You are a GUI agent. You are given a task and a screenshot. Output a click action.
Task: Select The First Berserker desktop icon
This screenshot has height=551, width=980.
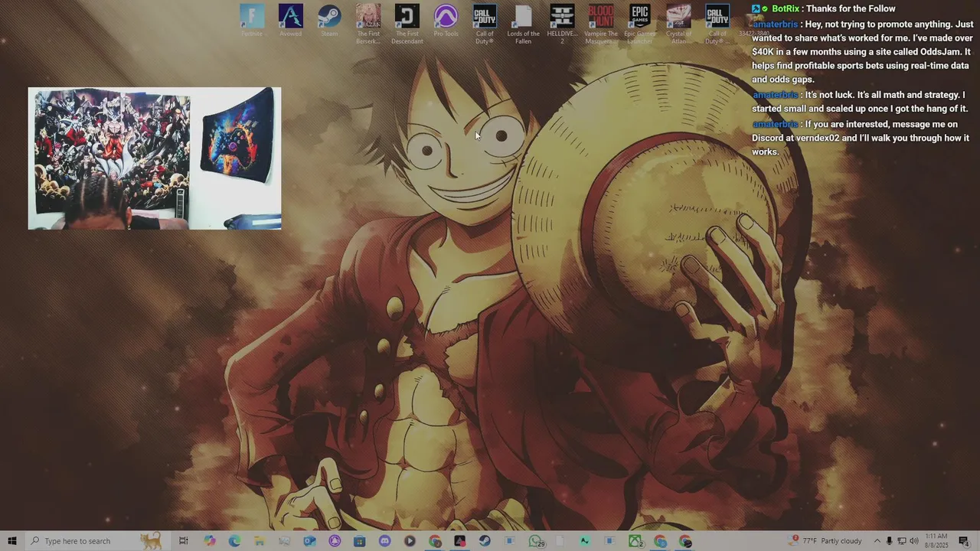point(368,24)
